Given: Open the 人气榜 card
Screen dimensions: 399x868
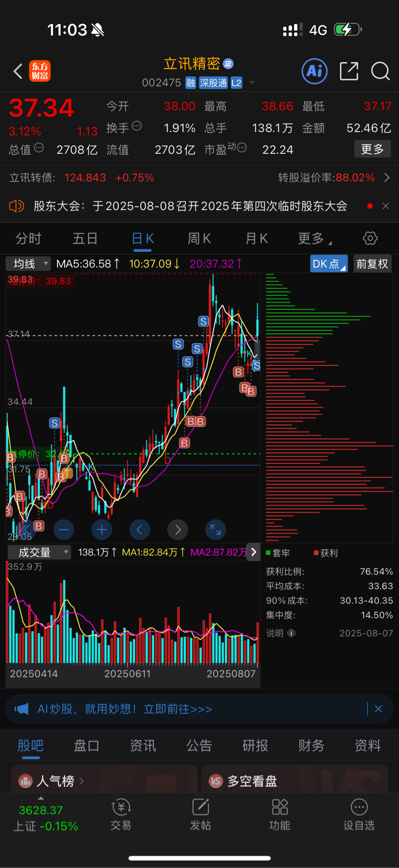Looking at the screenshot, I should 104,779.
